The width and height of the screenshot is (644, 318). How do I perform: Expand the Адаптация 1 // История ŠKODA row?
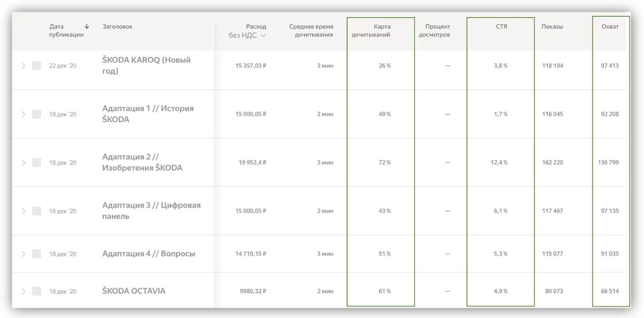tap(23, 114)
